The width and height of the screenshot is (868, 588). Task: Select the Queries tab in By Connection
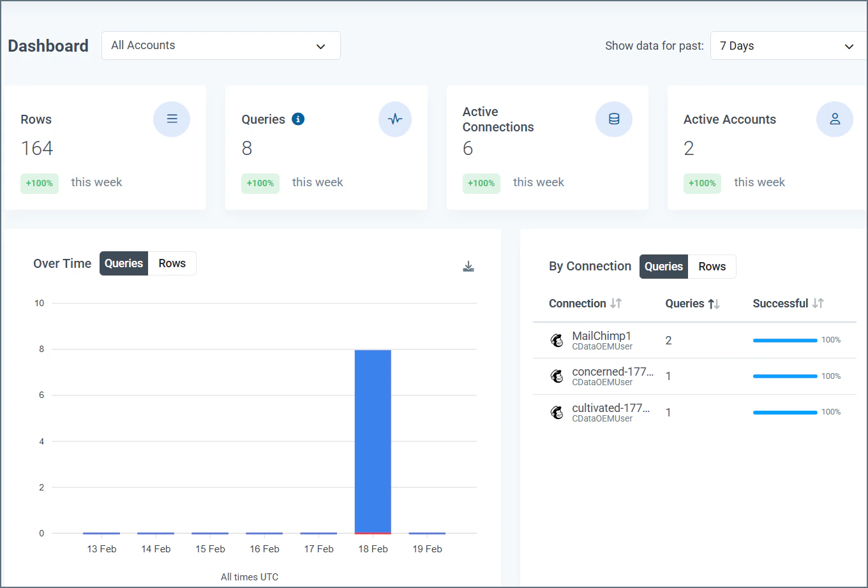663,267
